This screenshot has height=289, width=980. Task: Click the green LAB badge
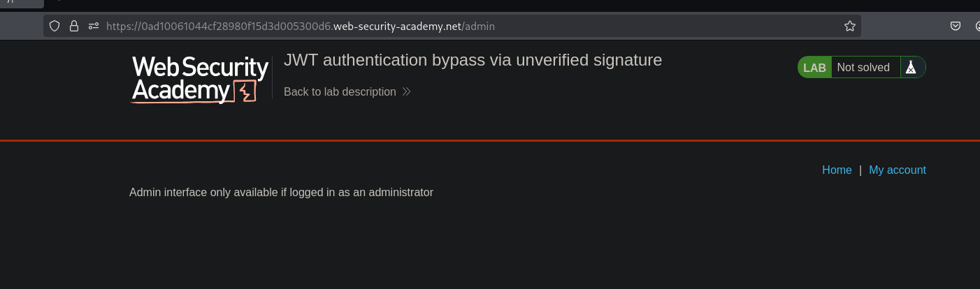[814, 68]
